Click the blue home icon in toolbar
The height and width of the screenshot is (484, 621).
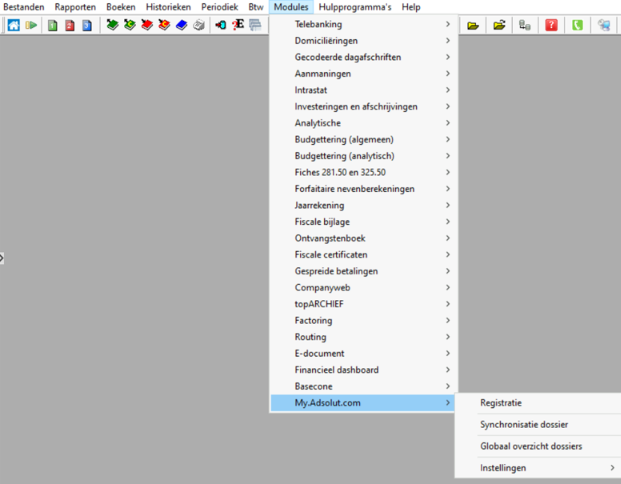click(13, 25)
